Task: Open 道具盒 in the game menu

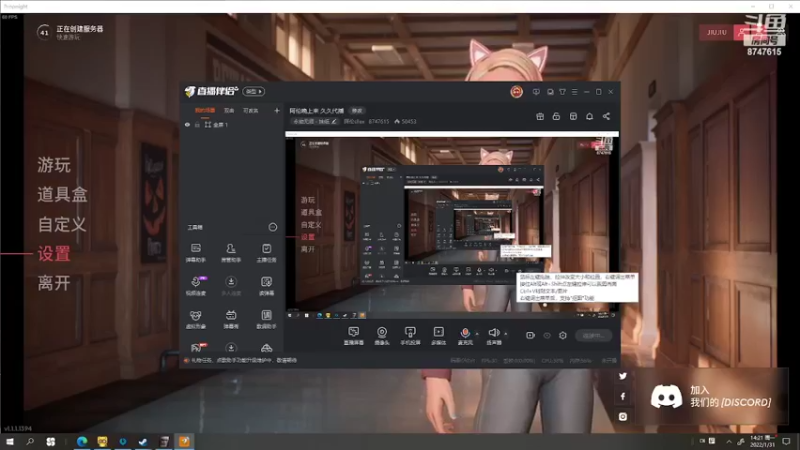Action: 62,194
